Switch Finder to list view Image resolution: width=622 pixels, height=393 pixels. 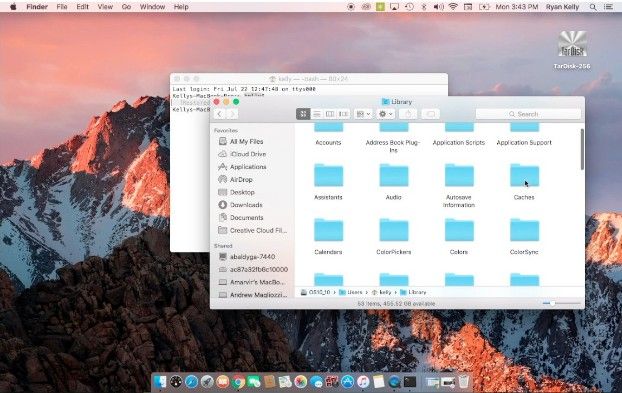tap(317, 114)
